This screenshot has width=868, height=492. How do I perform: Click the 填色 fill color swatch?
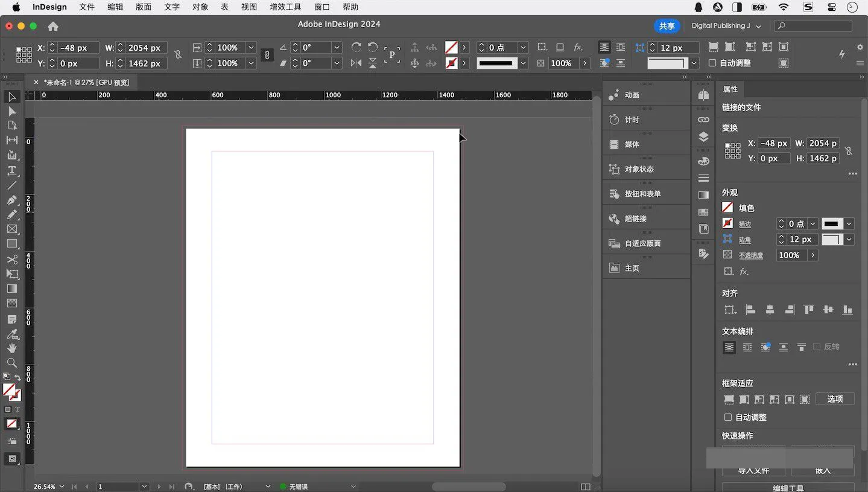[727, 208]
